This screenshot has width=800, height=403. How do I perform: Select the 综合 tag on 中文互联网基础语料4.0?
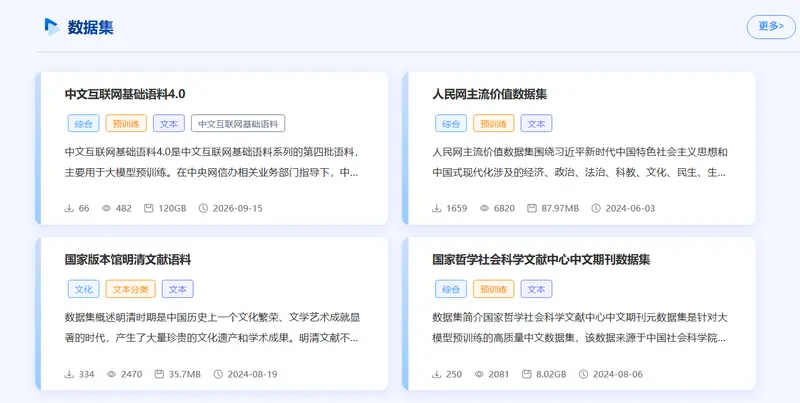click(x=84, y=123)
